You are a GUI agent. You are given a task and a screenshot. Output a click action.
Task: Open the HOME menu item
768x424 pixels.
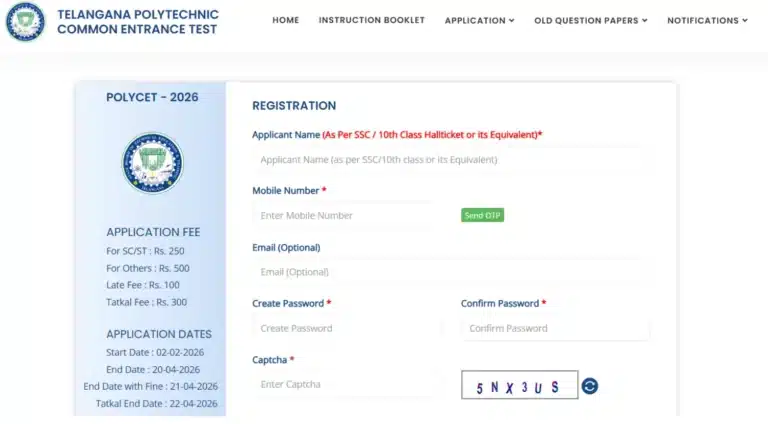click(x=286, y=20)
